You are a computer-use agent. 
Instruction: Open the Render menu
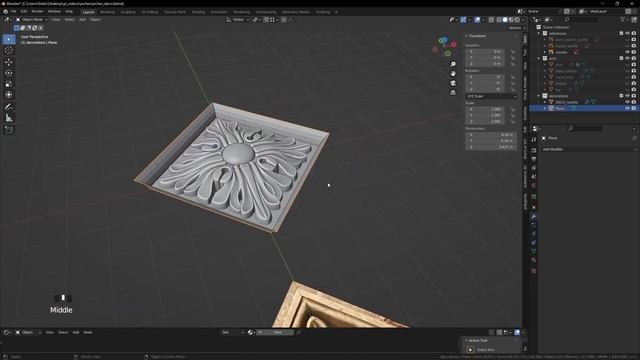click(x=37, y=11)
